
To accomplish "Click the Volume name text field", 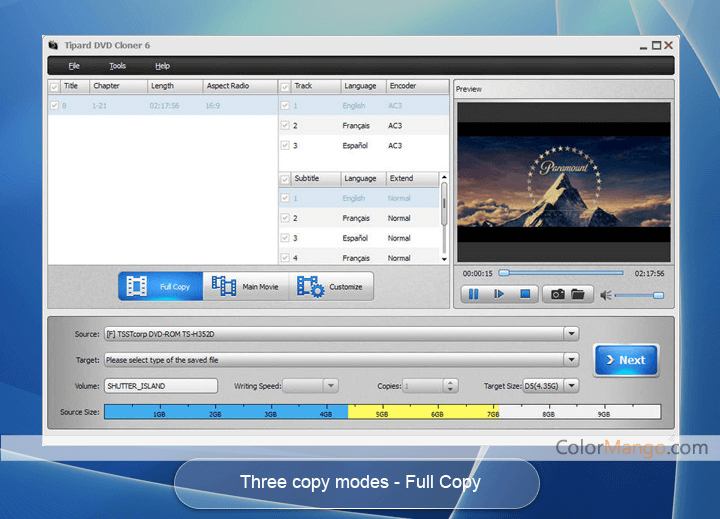I will pyautogui.click(x=160, y=385).
